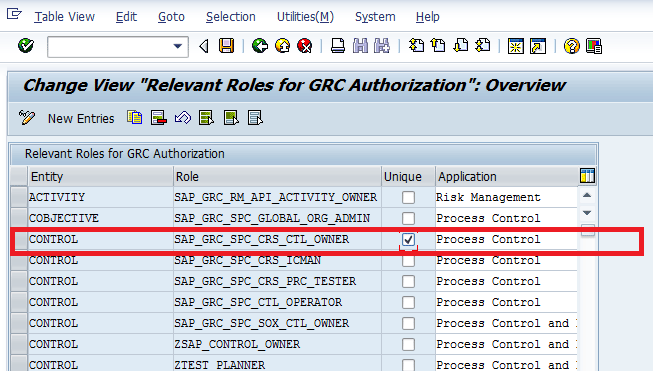Click Create New Session icon
The width and height of the screenshot is (653, 371).
(x=516, y=46)
